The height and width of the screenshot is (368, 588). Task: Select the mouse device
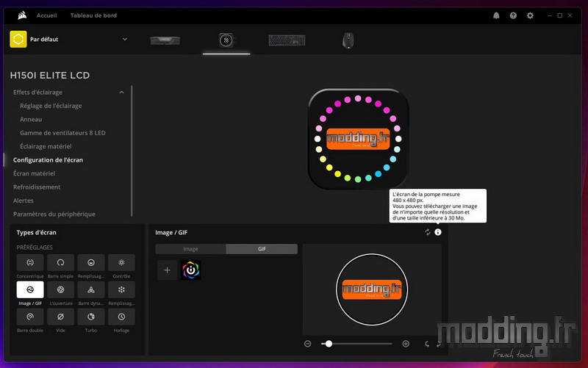(x=348, y=40)
